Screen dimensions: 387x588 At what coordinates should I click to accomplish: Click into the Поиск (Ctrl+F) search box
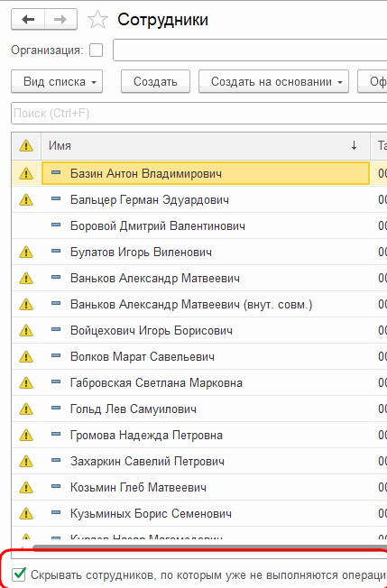(199, 114)
